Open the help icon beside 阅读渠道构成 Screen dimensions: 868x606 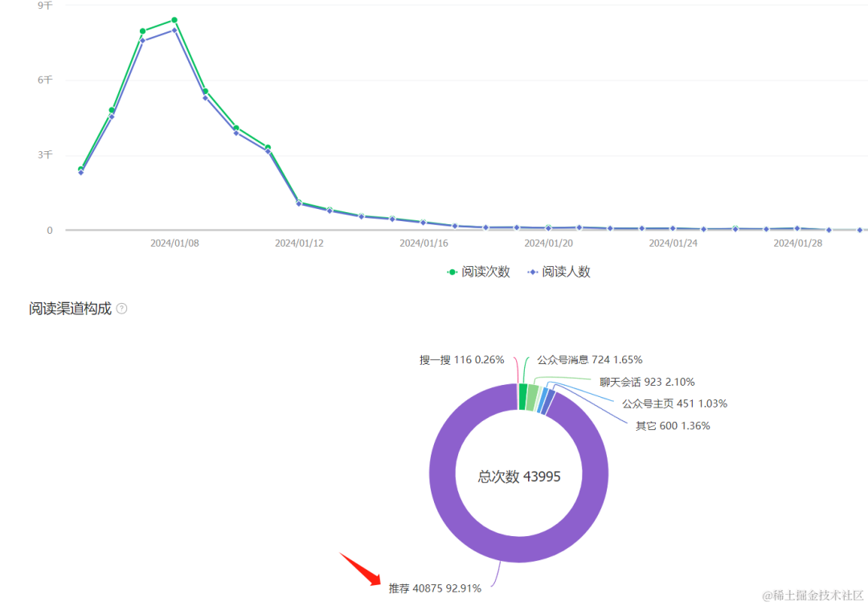point(122,309)
